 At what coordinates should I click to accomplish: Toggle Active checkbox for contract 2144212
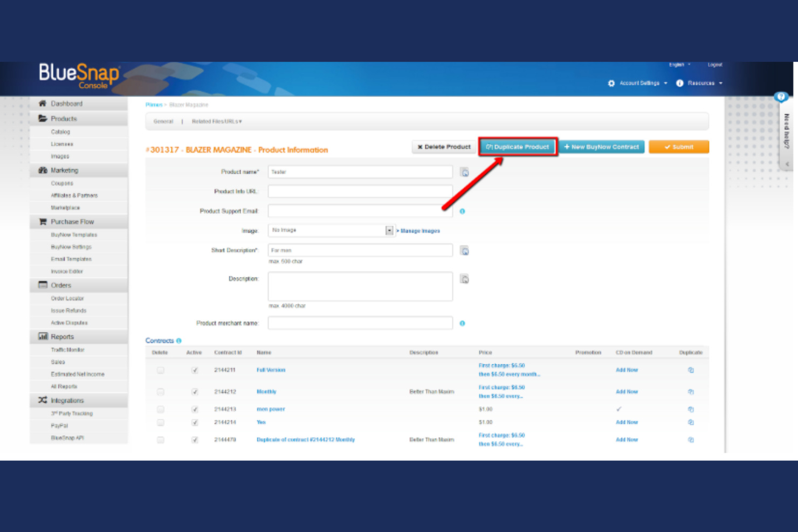pos(195,392)
